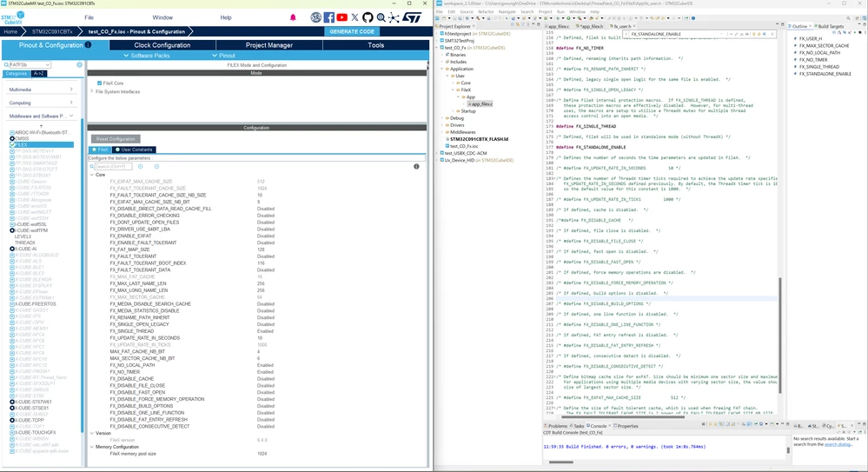The image size is (868, 472).
Task: Toggle the FileX Core checkbox
Action: (x=100, y=83)
